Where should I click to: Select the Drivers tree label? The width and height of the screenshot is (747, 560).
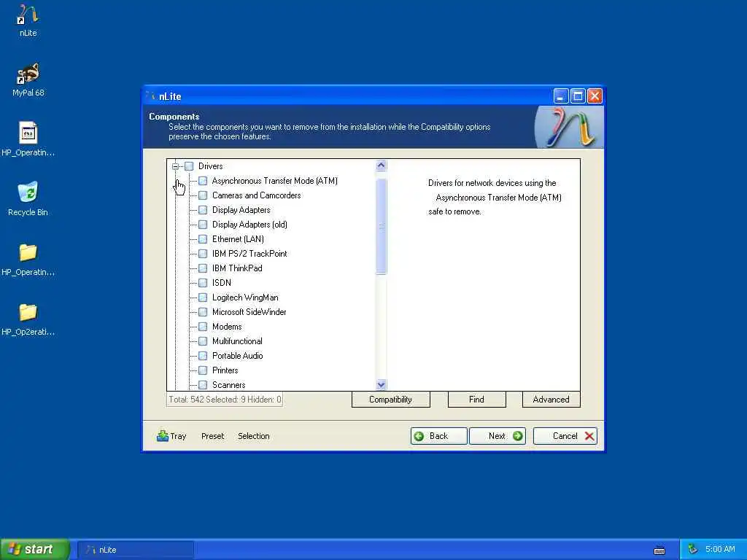(x=211, y=166)
